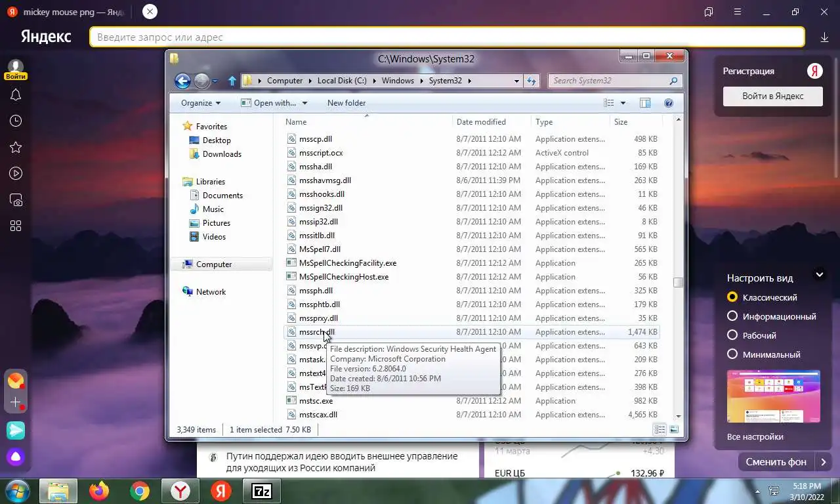This screenshot has width=840, height=504.
Task: Click the next background arrow beside Сменить фон
Action: (x=824, y=462)
